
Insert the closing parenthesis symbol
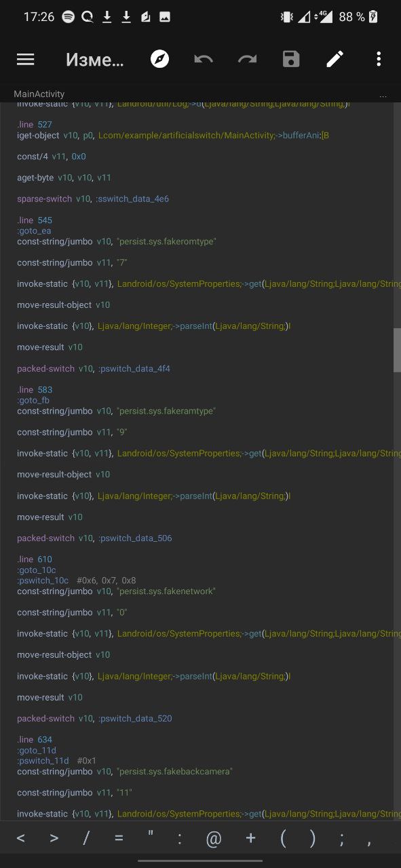click(313, 840)
